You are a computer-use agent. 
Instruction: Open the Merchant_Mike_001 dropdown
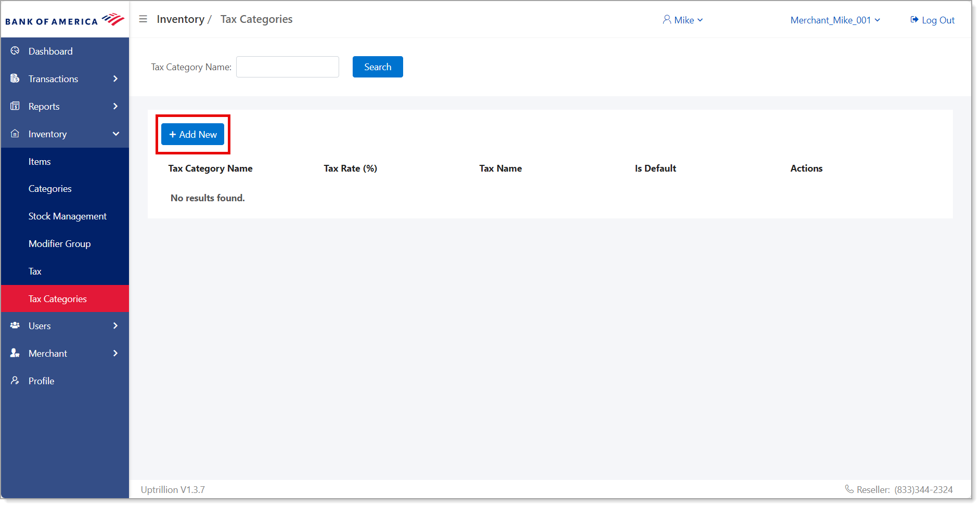coord(835,20)
